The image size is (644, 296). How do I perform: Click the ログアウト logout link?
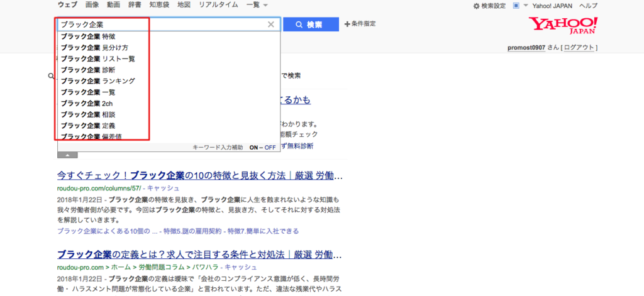point(580,48)
